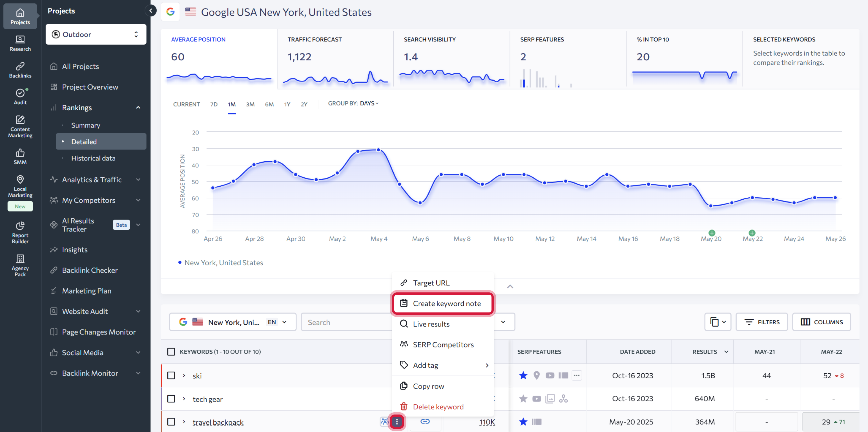Expand the tech gear keyword row

(184, 399)
